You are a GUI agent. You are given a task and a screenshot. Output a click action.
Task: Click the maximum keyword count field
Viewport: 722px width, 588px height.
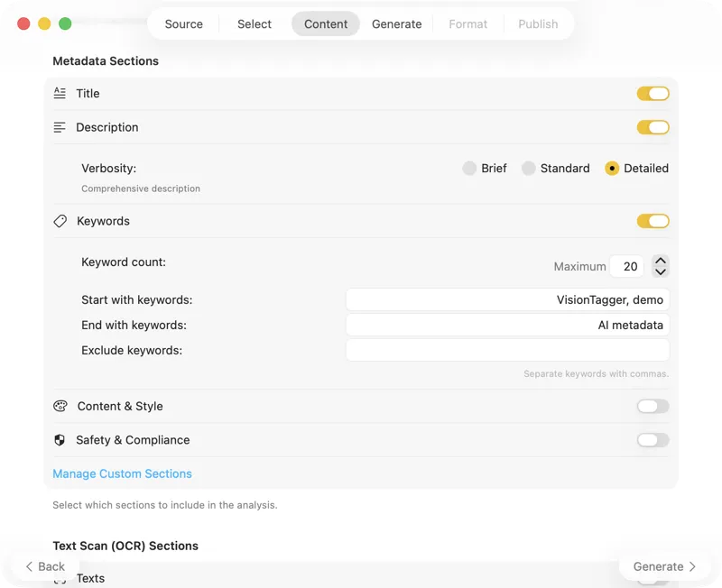626,266
